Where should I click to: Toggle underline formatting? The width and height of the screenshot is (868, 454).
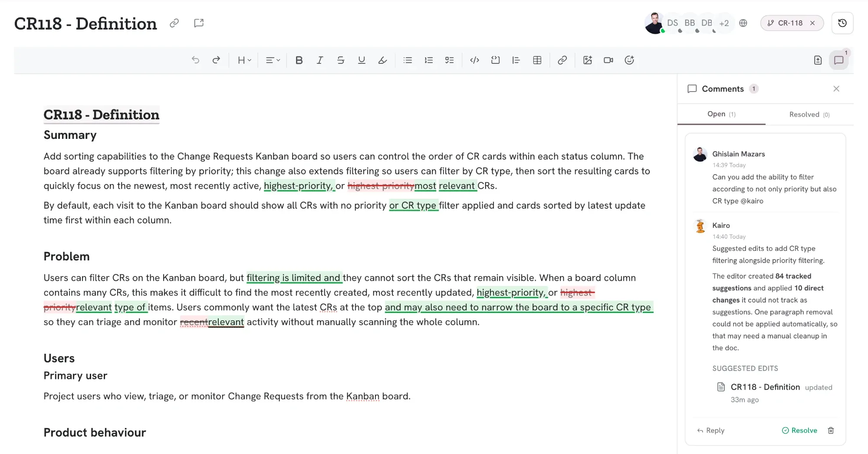pyautogui.click(x=362, y=60)
